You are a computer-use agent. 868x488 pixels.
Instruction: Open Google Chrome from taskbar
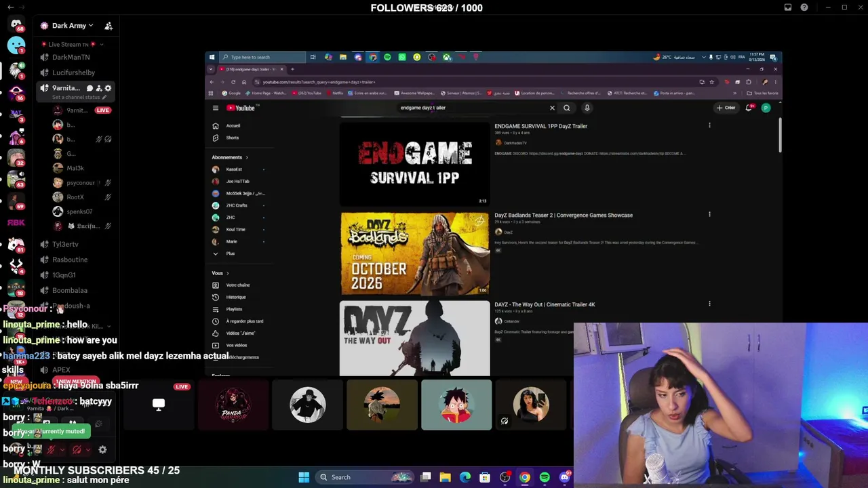[525, 477]
